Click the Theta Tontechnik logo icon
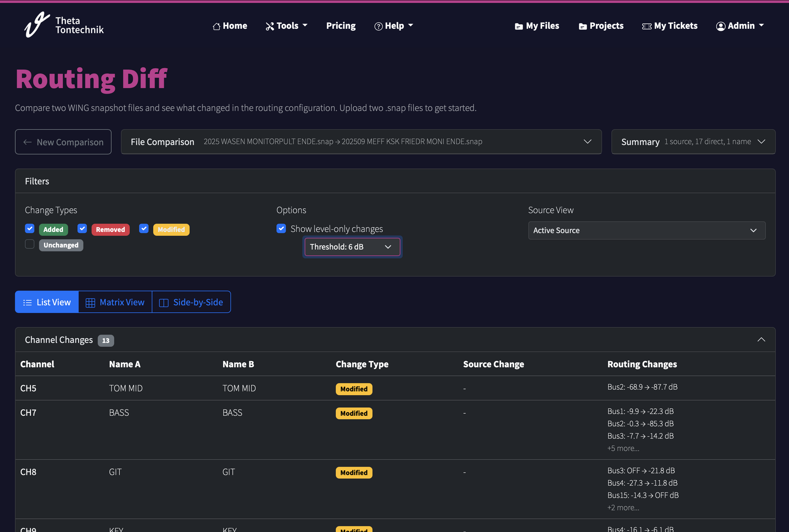The height and width of the screenshot is (532, 789). (x=36, y=25)
